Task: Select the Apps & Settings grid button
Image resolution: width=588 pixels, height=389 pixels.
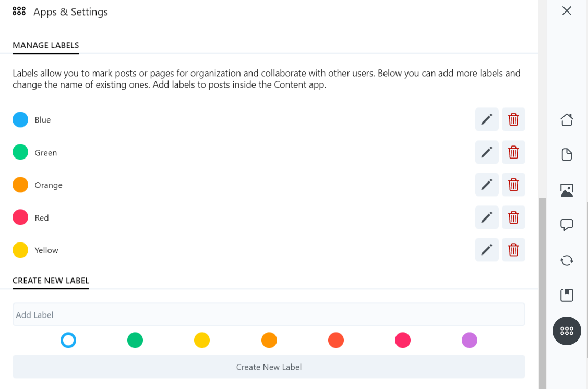Action: 567,331
